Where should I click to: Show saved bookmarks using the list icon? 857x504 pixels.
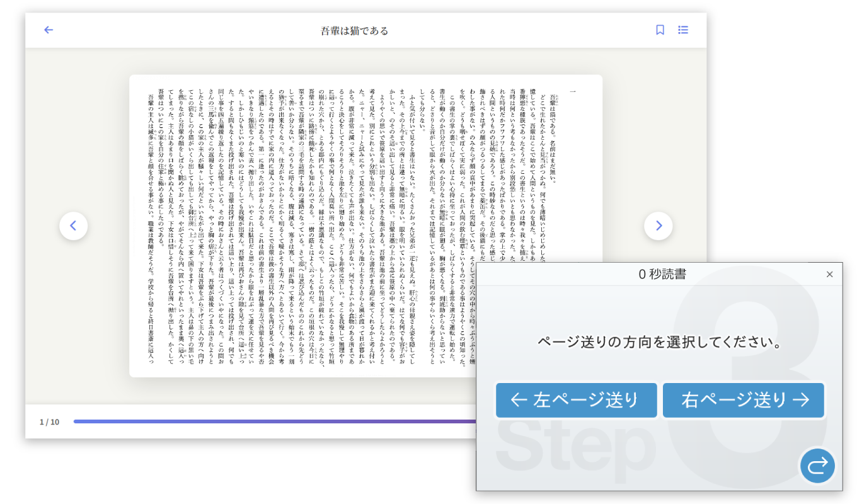(683, 29)
